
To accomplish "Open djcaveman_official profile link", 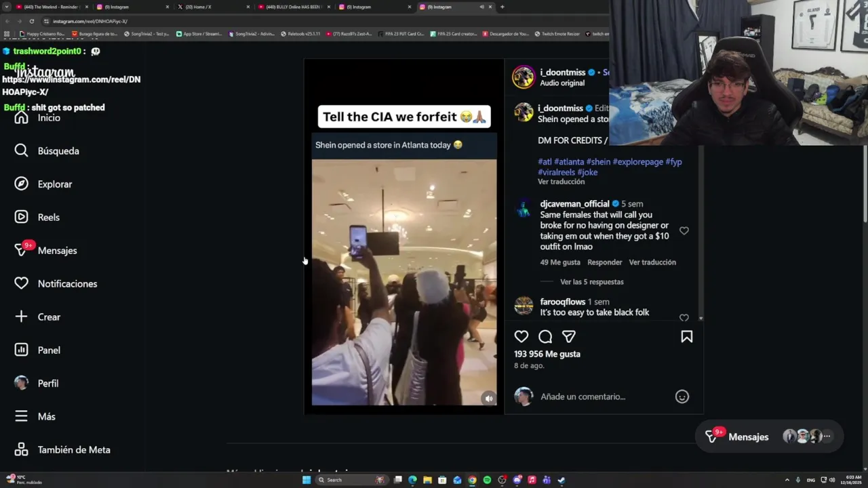I will 575,204.
